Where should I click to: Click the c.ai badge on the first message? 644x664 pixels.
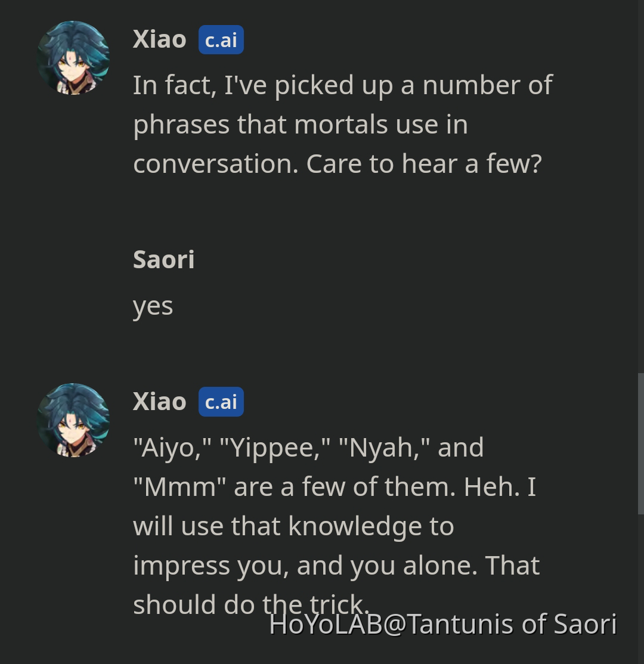221,40
